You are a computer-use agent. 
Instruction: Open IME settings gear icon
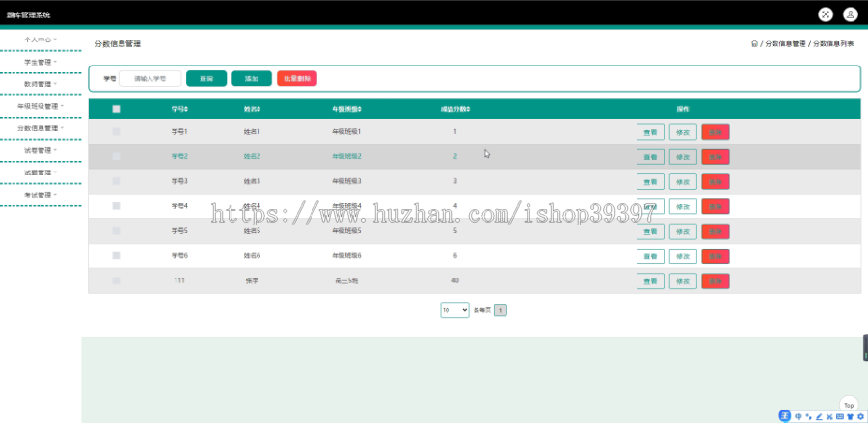[x=860, y=417]
